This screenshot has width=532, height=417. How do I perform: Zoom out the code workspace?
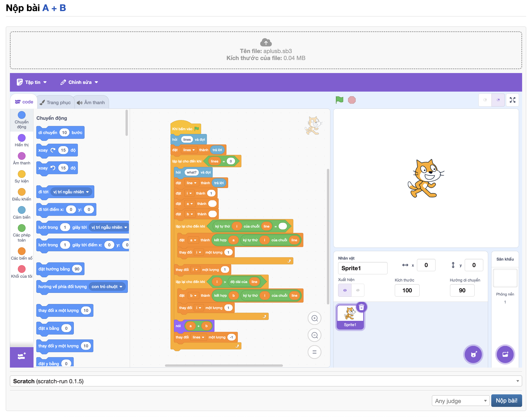[x=315, y=335]
